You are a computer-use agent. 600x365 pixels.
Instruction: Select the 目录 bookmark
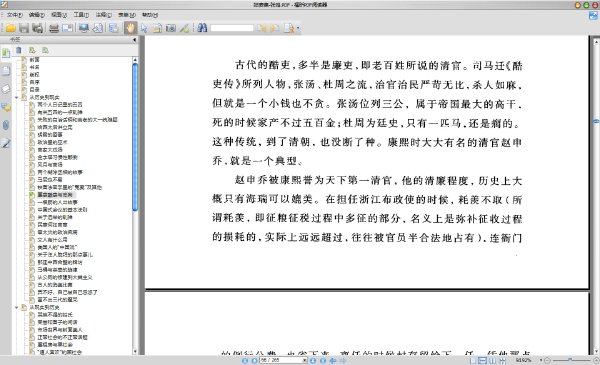[x=34, y=90]
